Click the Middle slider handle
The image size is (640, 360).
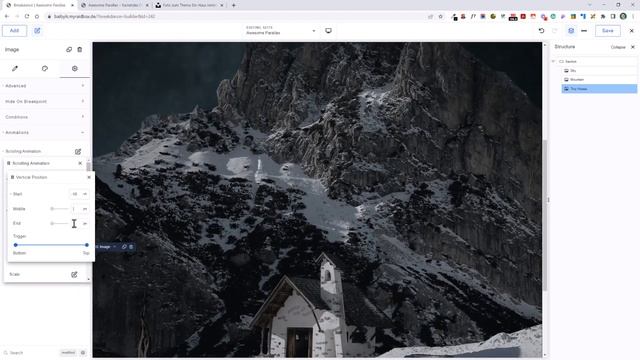point(52,209)
